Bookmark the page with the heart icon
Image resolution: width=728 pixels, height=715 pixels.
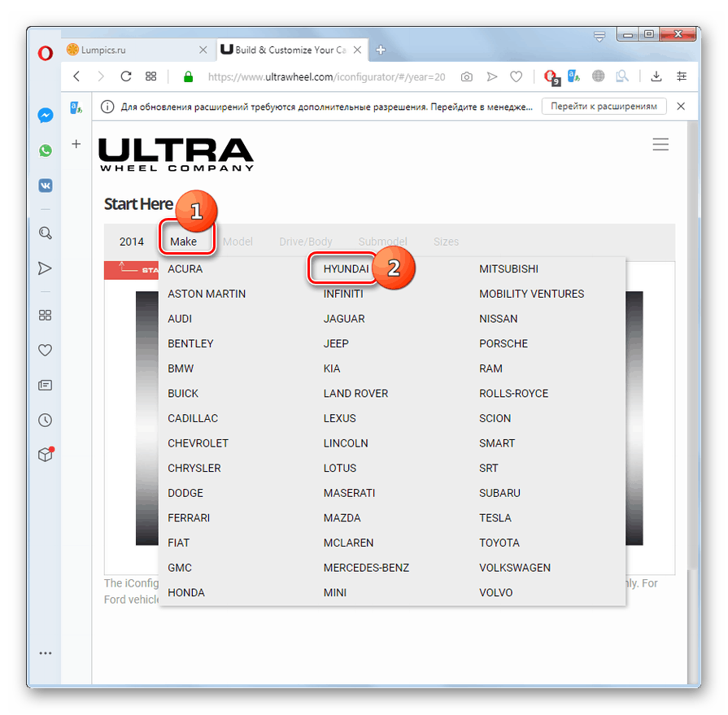(x=516, y=76)
